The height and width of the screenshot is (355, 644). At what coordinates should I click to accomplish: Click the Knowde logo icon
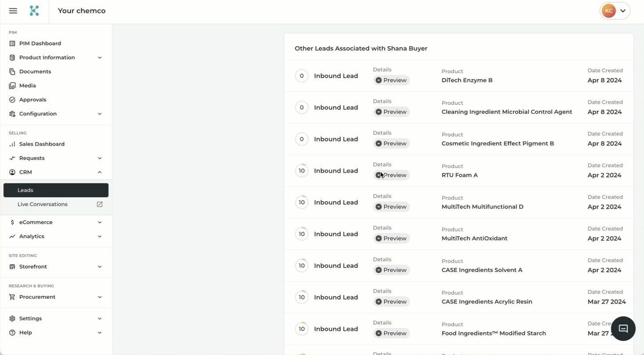tap(34, 11)
